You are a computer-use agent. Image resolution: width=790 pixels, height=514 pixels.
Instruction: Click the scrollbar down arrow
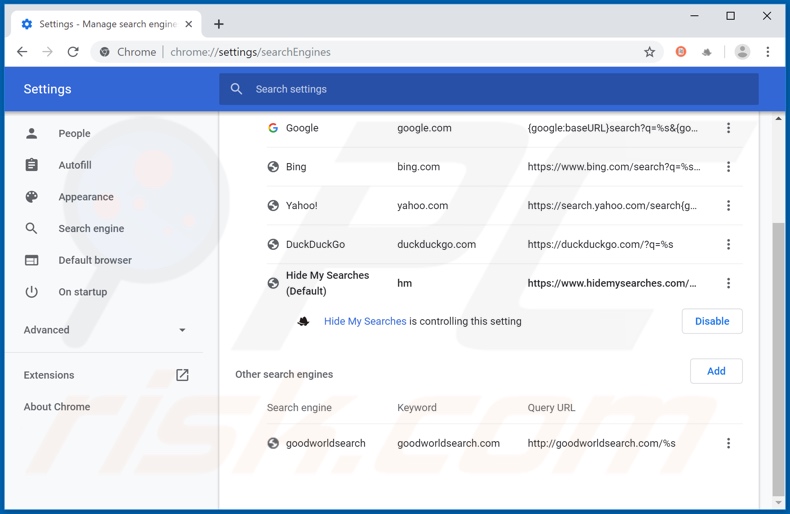778,502
